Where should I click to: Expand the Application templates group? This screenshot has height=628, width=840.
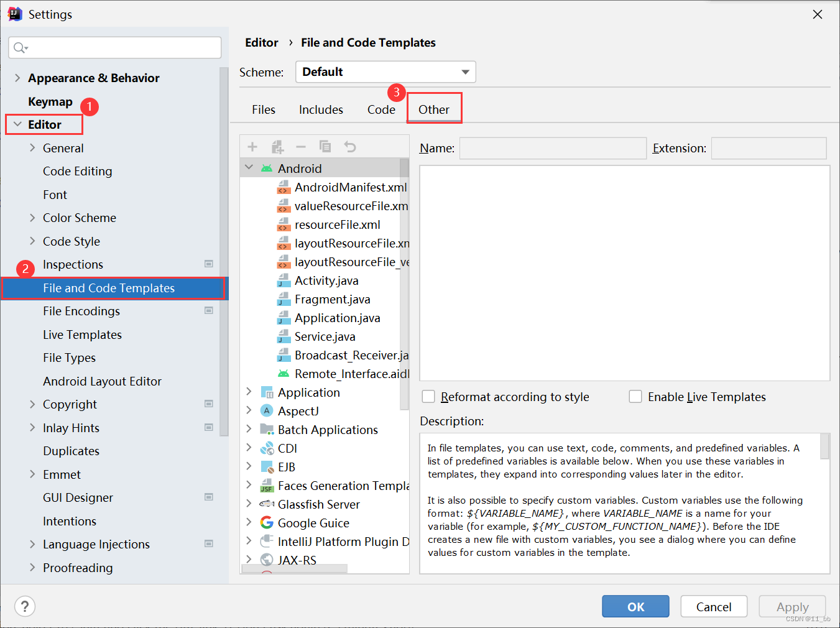pyautogui.click(x=249, y=392)
